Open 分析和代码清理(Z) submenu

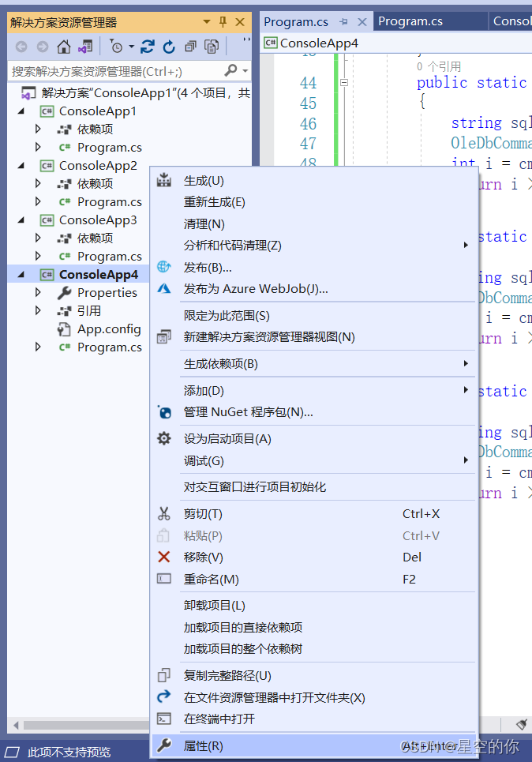coord(313,246)
